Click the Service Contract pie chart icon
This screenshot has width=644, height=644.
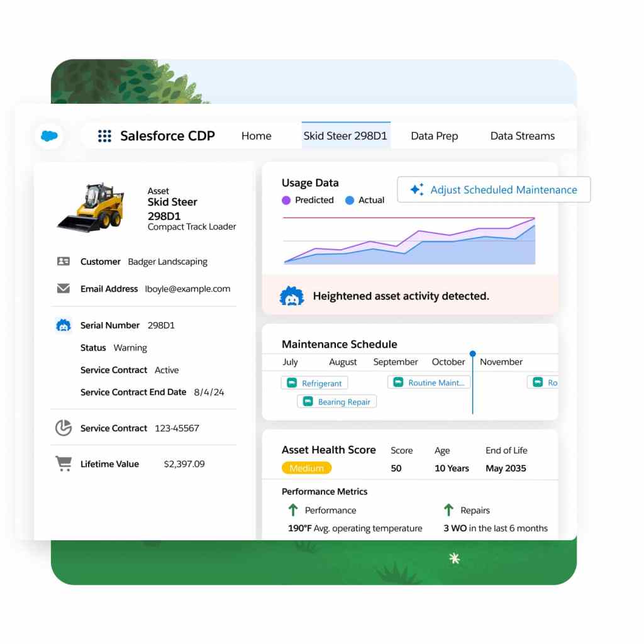coord(64,428)
